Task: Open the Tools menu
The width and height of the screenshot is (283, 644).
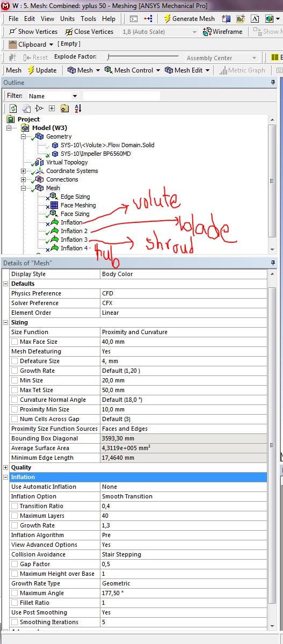Action: [88, 18]
